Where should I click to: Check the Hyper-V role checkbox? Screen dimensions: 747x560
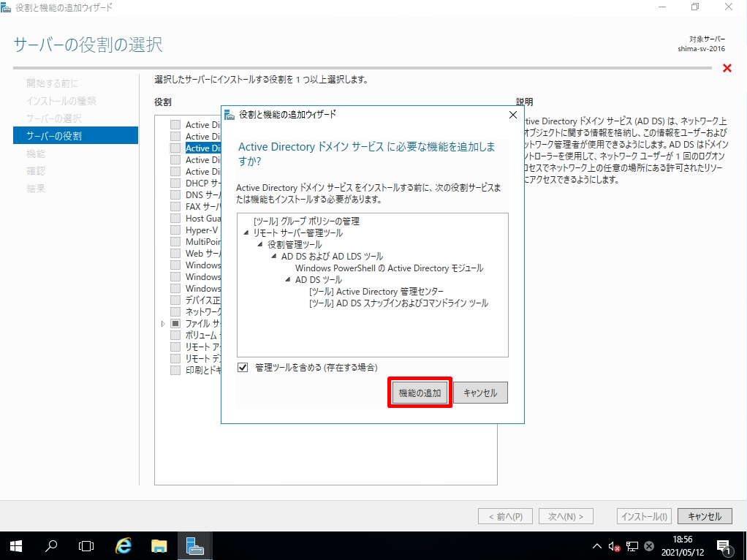click(176, 230)
